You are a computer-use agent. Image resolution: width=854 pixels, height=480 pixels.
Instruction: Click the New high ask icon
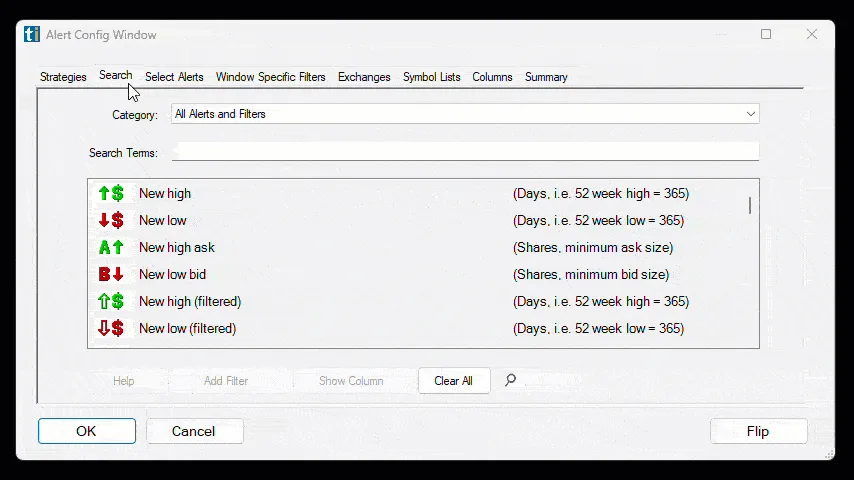point(111,247)
